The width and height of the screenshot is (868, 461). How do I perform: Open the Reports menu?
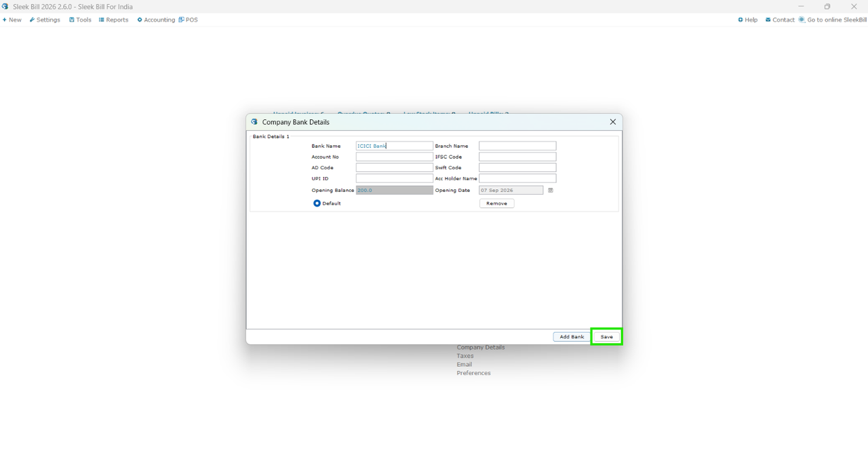click(x=113, y=20)
